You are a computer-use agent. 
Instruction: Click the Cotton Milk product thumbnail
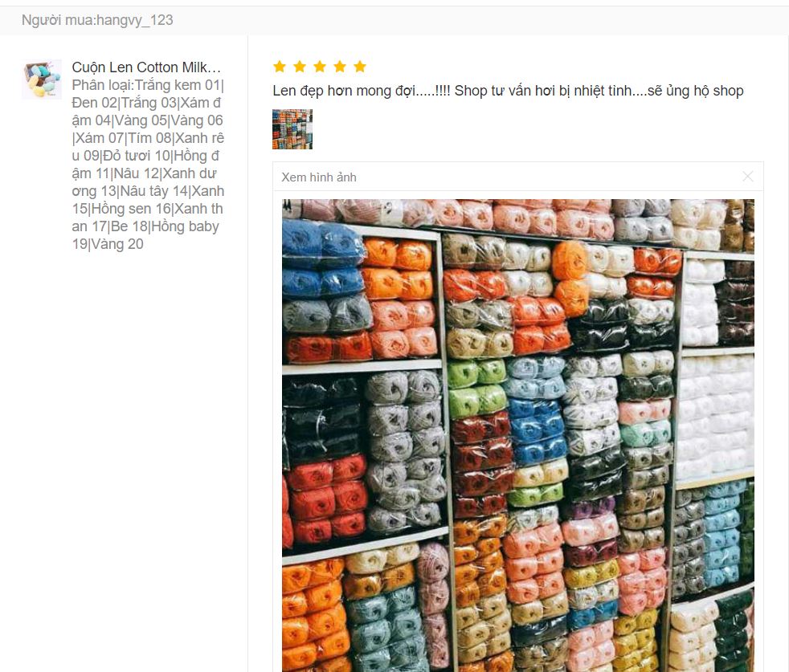tap(42, 79)
